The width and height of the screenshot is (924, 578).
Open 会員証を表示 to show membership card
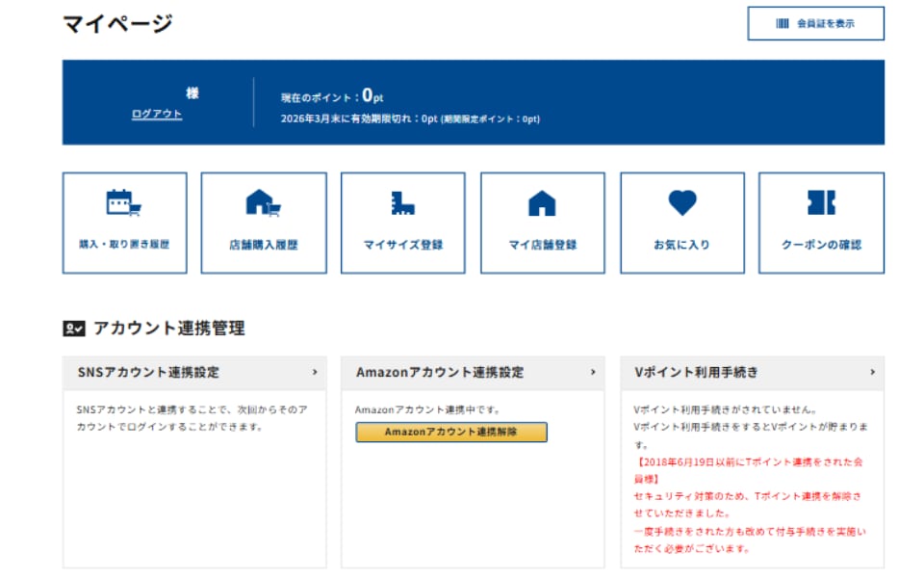[818, 22]
